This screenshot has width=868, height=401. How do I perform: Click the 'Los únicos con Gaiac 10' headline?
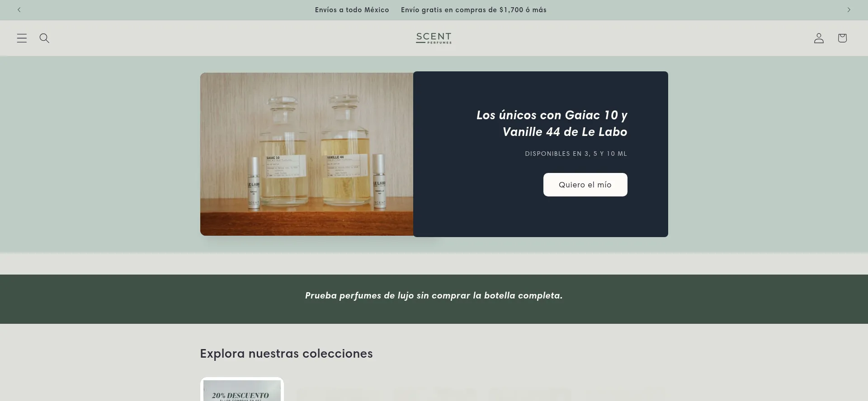(x=552, y=123)
